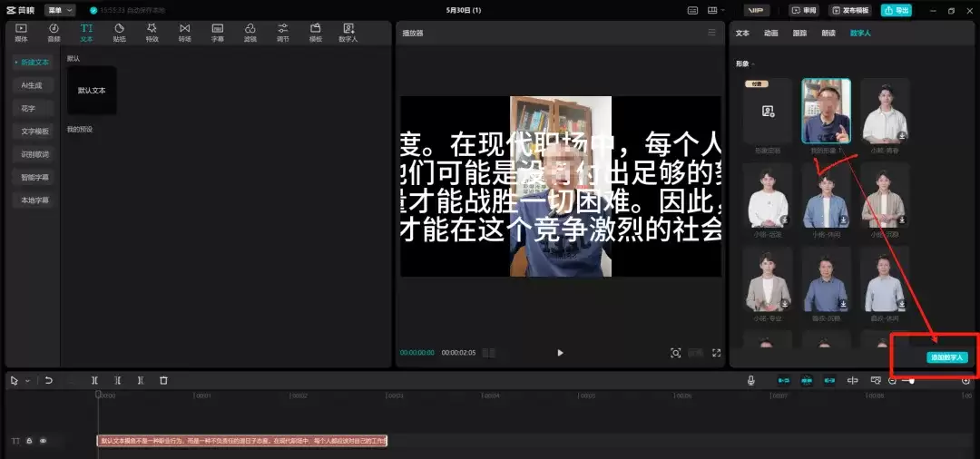Click the 发布模板 button
980x459 pixels.
click(850, 11)
